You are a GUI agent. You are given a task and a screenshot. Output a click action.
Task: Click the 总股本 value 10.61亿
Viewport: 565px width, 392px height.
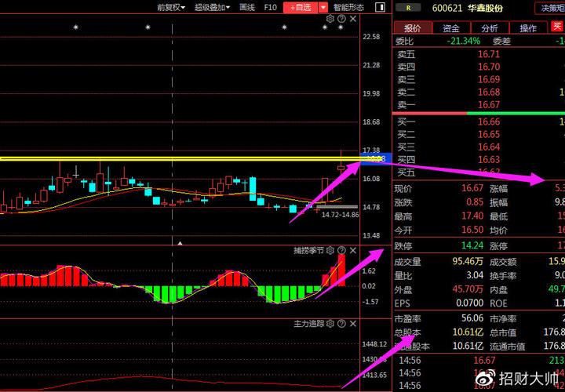[x=468, y=332]
